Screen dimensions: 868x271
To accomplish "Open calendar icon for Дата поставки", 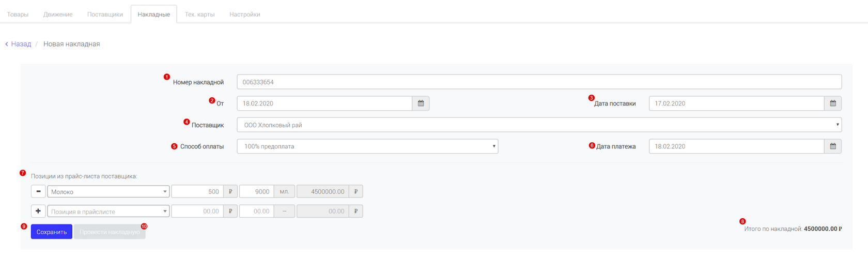I will coord(833,103).
